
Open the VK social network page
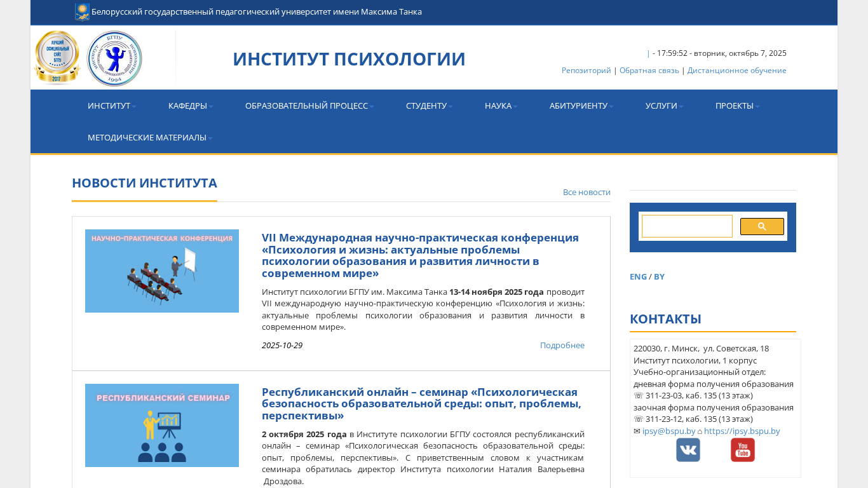pos(688,450)
